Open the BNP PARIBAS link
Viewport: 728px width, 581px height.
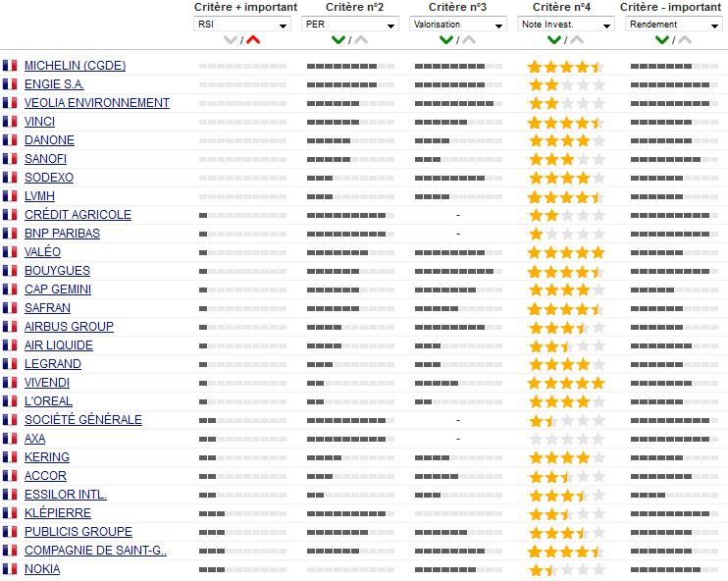pyautogui.click(x=62, y=234)
